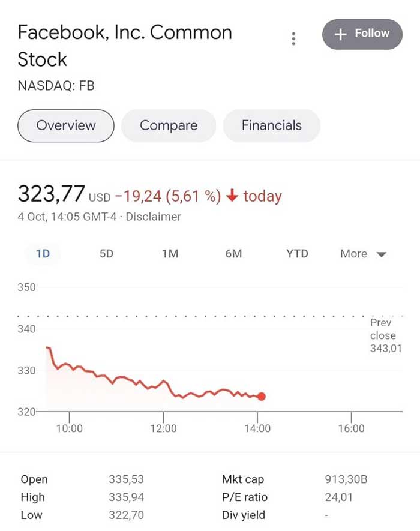
Task: Click the Prev close 343,01 label
Action: (385, 335)
